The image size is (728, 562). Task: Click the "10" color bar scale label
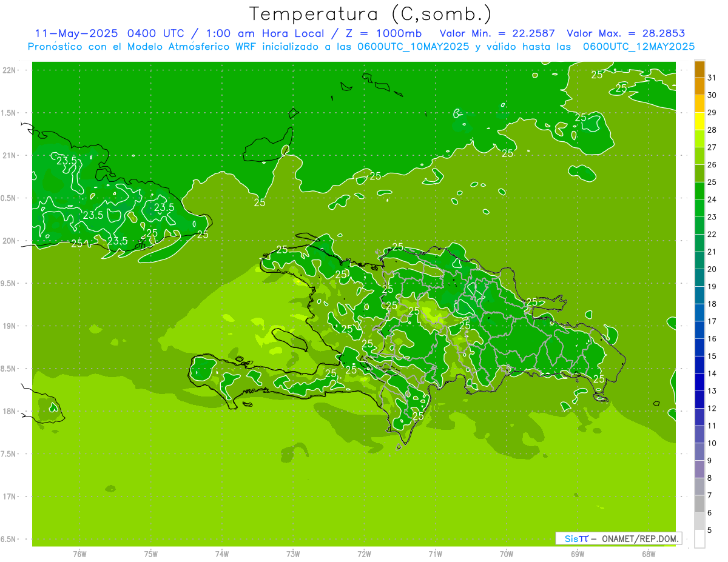click(x=712, y=443)
